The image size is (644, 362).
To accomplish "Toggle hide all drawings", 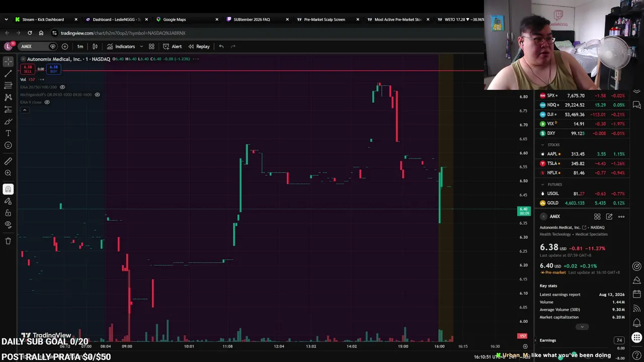I will (8, 225).
